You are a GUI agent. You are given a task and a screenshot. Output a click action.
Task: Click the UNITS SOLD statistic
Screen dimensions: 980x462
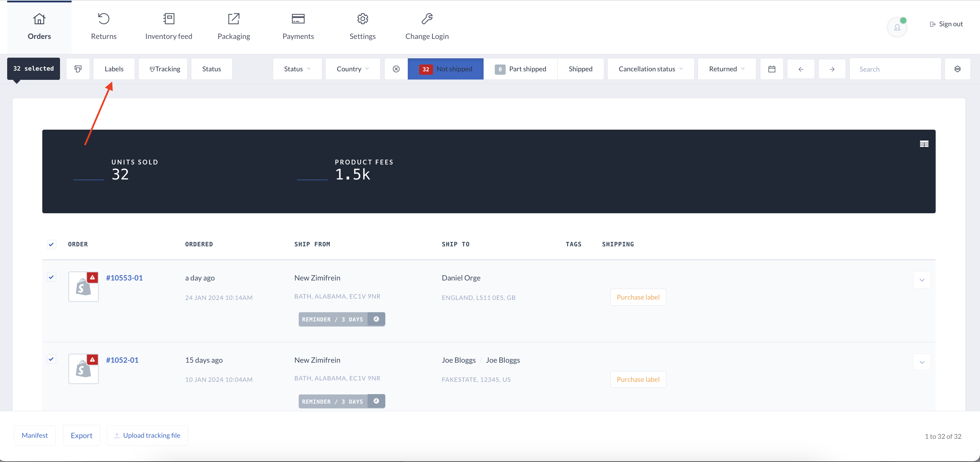coord(135,170)
